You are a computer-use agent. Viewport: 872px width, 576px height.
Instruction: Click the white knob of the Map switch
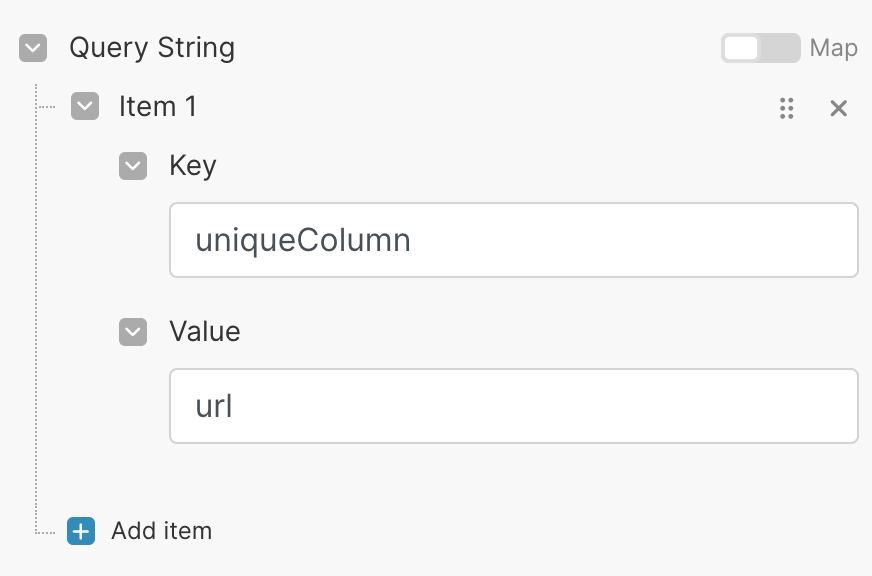coord(741,48)
